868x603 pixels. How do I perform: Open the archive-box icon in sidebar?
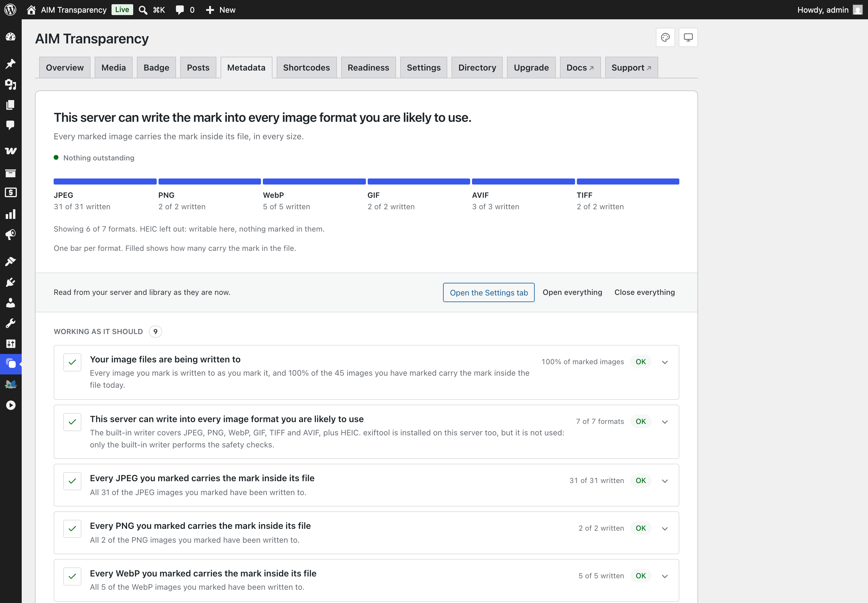point(11,173)
